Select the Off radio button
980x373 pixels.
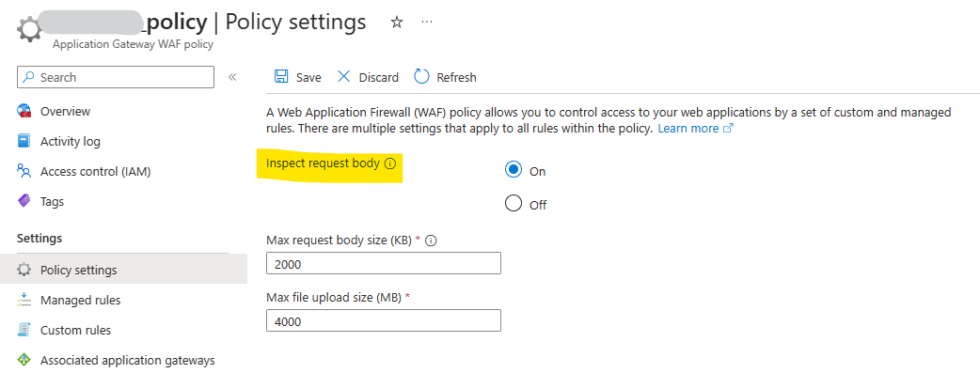(x=514, y=204)
